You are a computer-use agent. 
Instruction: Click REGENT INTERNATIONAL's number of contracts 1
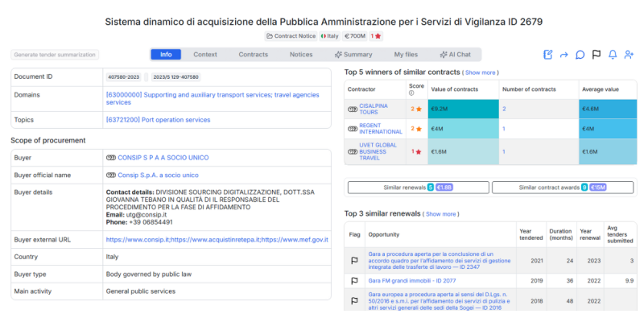(x=504, y=129)
